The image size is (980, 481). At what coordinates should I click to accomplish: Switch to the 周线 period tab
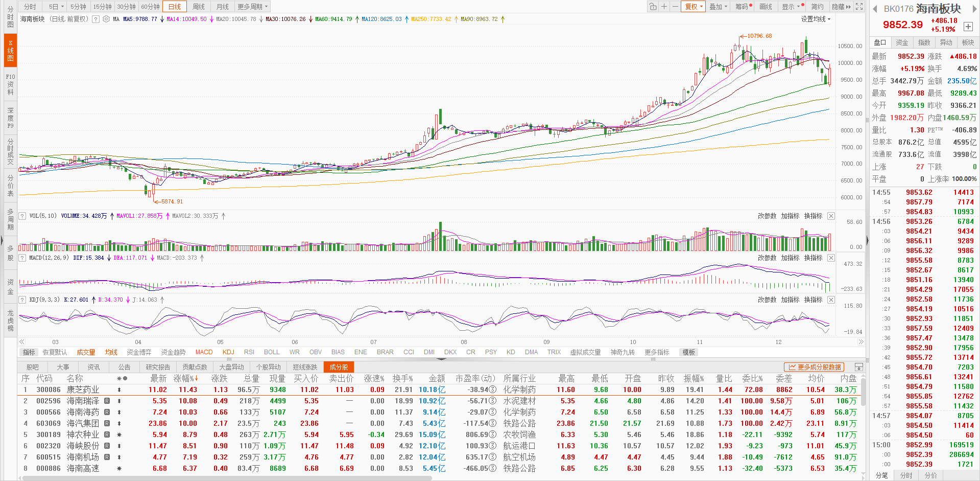point(199,7)
